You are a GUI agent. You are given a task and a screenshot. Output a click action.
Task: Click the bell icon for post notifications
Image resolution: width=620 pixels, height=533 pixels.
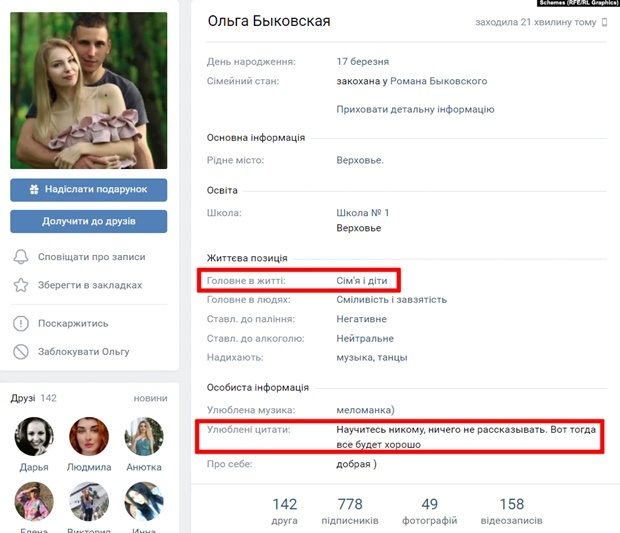[x=21, y=256]
